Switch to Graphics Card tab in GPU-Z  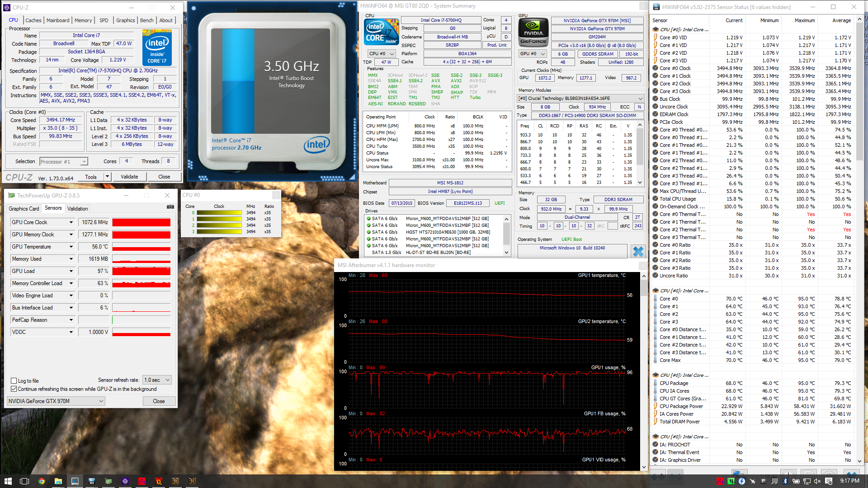(x=24, y=209)
